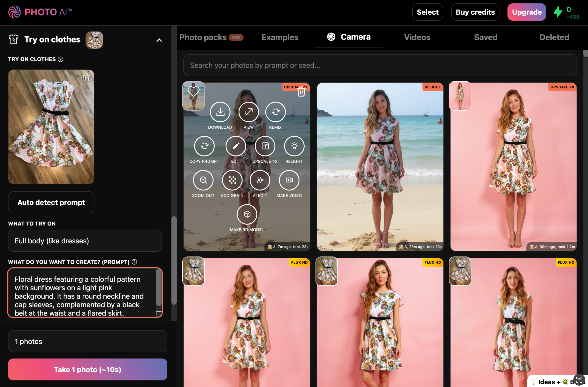Viewport: 588px width, 387px height.
Task: Click the Download icon on the beach photo
Action: click(220, 112)
